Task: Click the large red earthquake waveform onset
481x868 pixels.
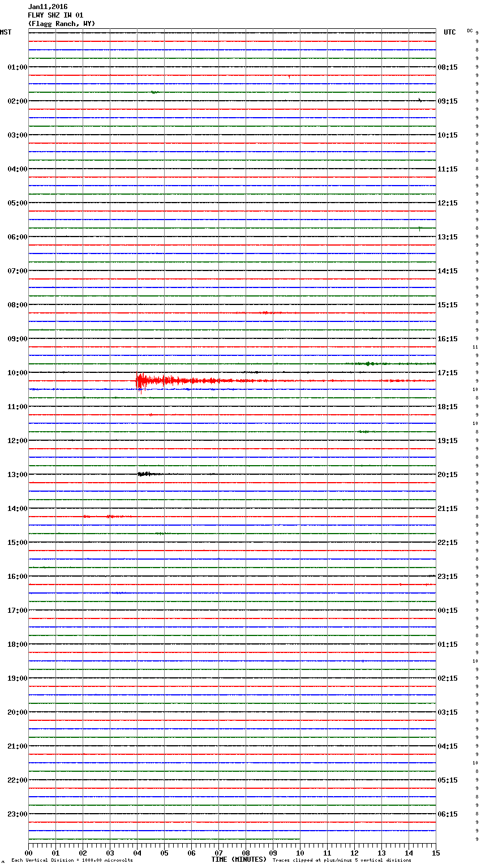Action: (140, 381)
